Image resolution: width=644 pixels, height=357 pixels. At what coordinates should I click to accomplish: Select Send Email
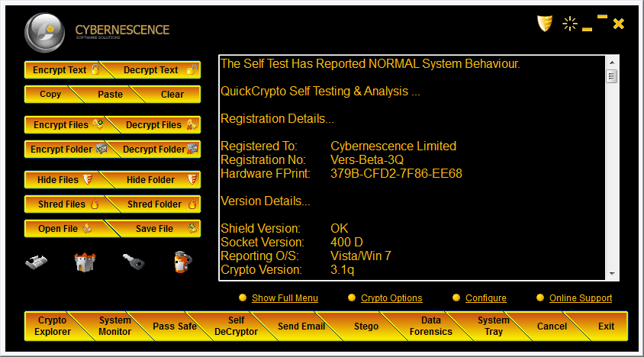click(301, 326)
